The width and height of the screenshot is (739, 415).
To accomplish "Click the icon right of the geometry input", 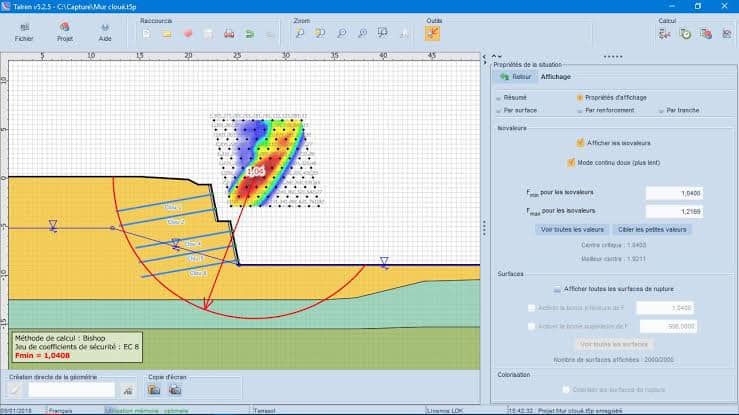I will (x=128, y=390).
